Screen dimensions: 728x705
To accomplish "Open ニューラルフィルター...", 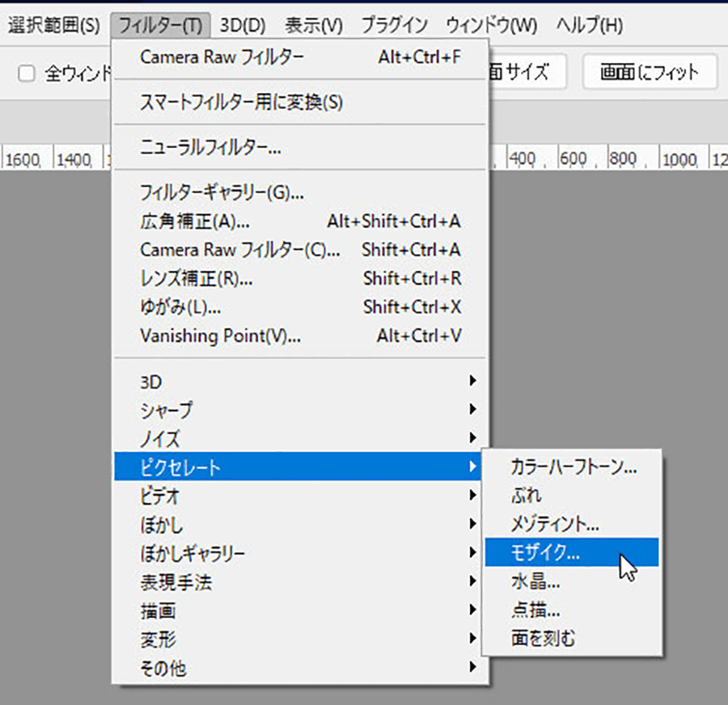I will 300,148.
